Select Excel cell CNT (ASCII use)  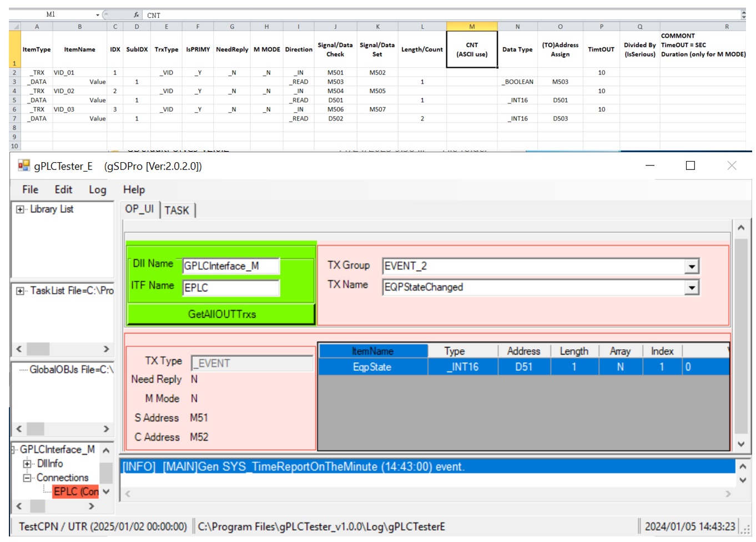click(472, 49)
